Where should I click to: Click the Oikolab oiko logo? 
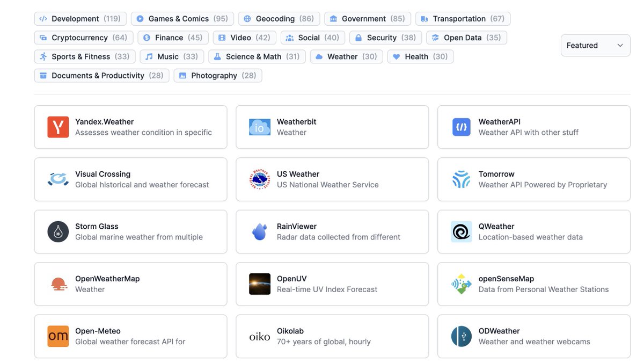click(x=260, y=337)
